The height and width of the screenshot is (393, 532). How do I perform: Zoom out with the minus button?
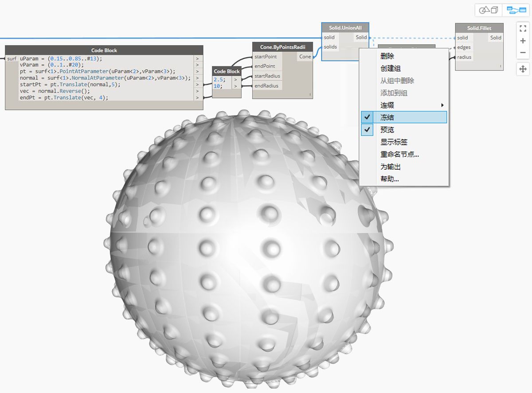point(523,53)
